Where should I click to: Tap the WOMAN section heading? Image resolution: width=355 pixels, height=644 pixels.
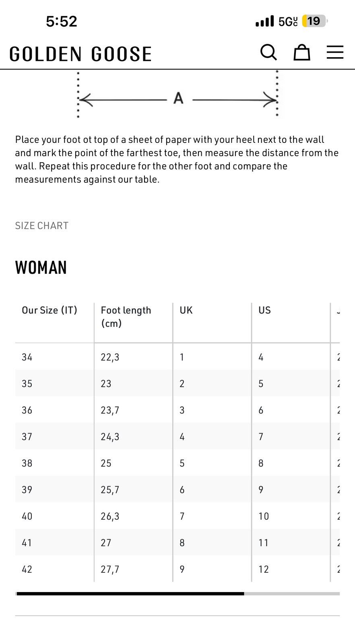click(41, 268)
